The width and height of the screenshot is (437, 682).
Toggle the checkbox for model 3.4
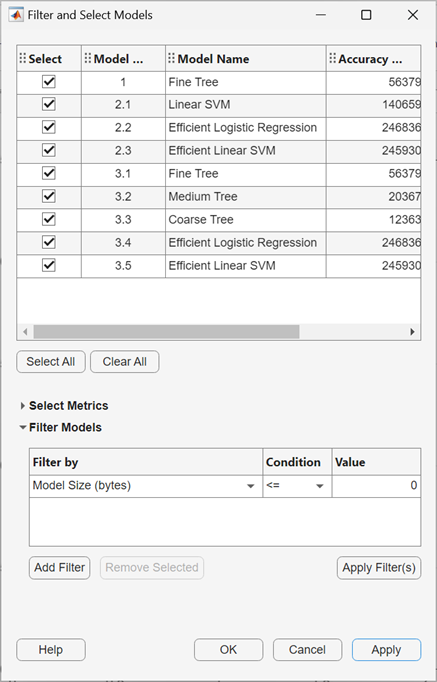tap(49, 242)
